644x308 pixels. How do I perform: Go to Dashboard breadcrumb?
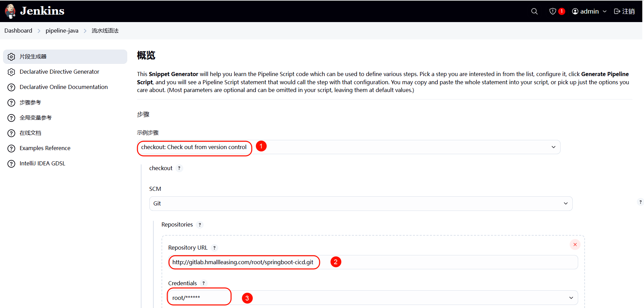tap(18, 31)
